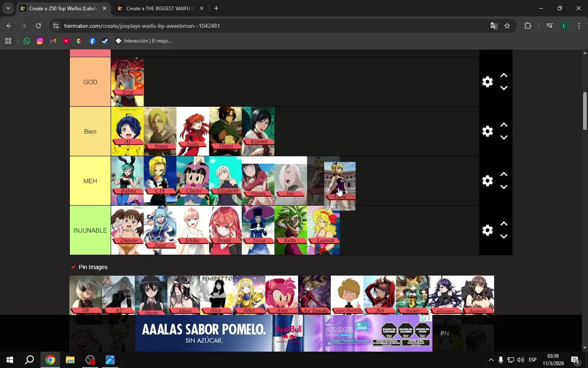
Task: Select the Asuka image in Bien tier
Action: pyautogui.click(x=193, y=131)
